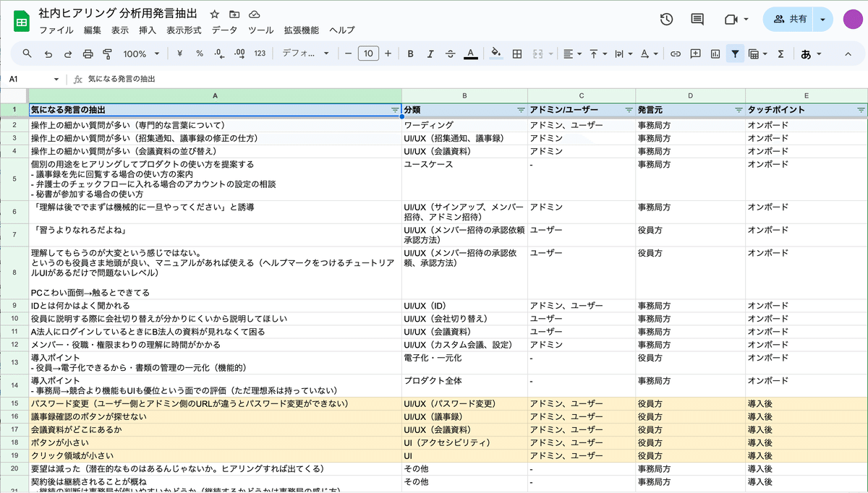Open the zoom 100% dropdown
Screen dimensions: 868x493
(x=142, y=53)
